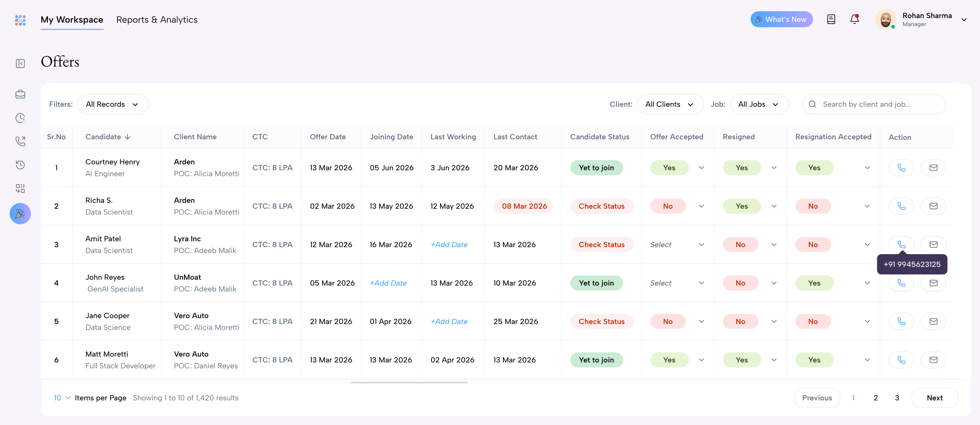980x425 pixels.
Task: Email Amit Patel via envelope icon
Action: [933, 245]
